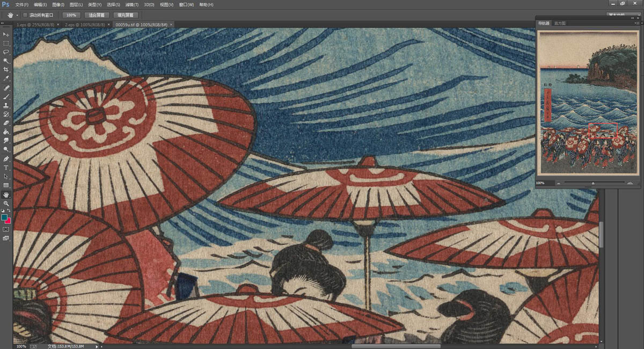Select the Lasso tool
The height and width of the screenshot is (349, 644).
coord(6,52)
